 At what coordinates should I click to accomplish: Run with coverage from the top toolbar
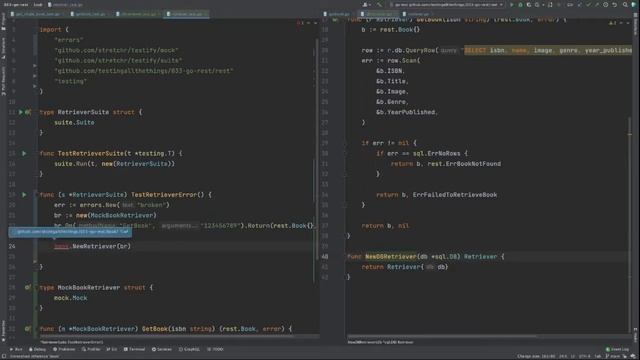529,4
